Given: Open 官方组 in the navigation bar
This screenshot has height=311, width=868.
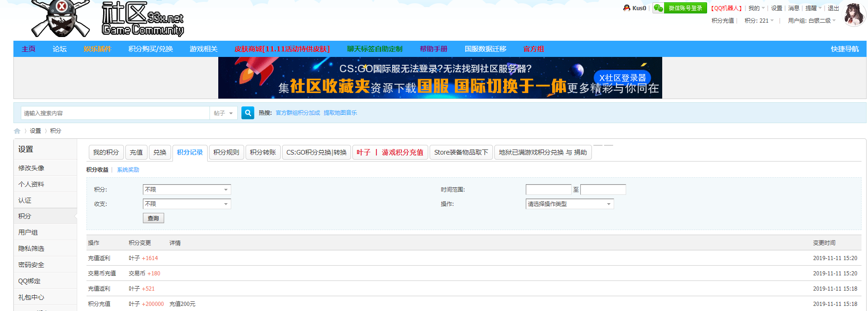Looking at the screenshot, I should coord(534,49).
